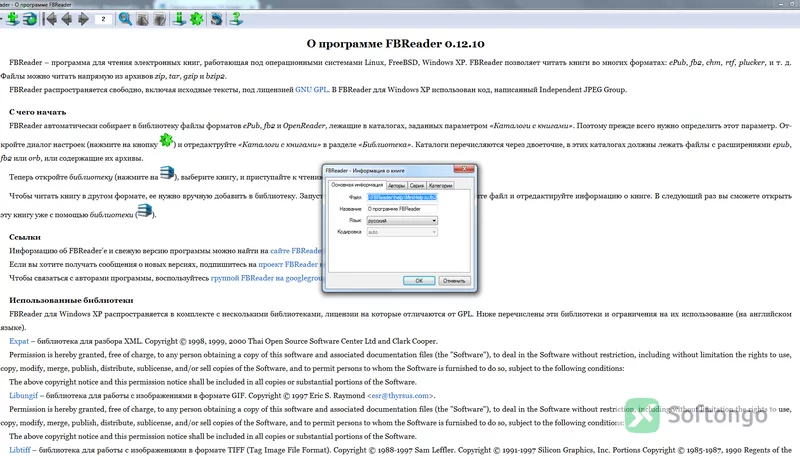Switch to the Авторы tab
800x456 pixels.
pyautogui.click(x=396, y=186)
